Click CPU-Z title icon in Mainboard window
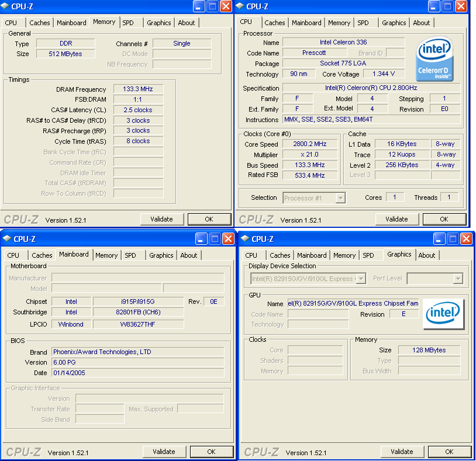Screen dimensions: 476x461 (x=7, y=239)
